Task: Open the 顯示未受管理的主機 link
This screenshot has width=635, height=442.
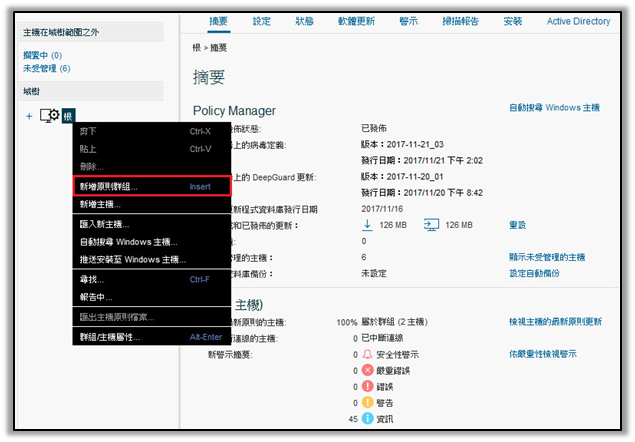Action: [547, 257]
